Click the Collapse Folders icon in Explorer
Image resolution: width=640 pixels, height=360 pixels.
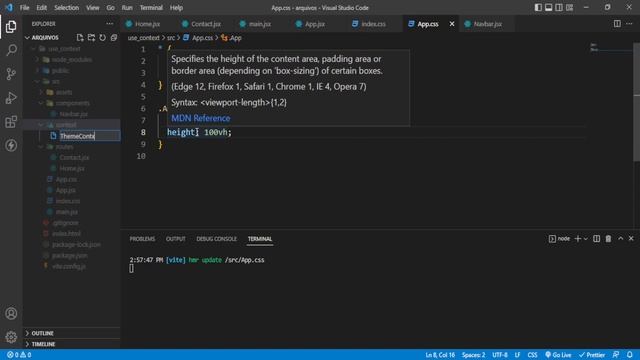pyautogui.click(x=114, y=38)
